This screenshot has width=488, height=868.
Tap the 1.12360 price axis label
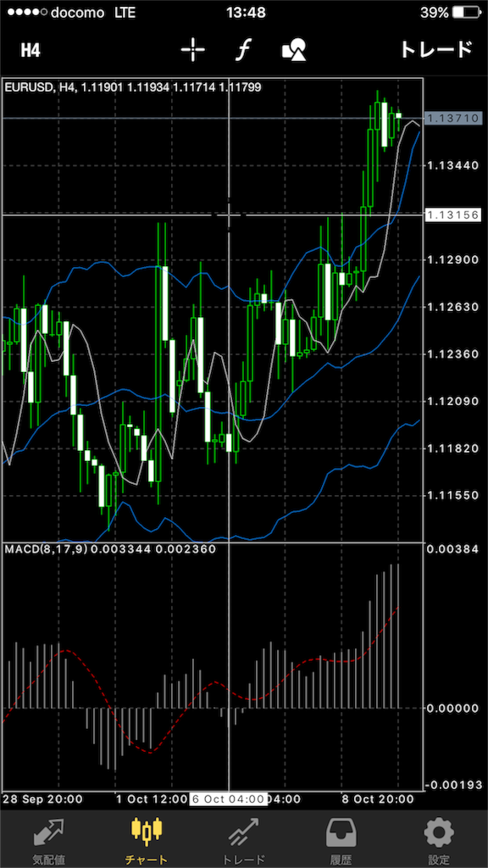tap(454, 353)
